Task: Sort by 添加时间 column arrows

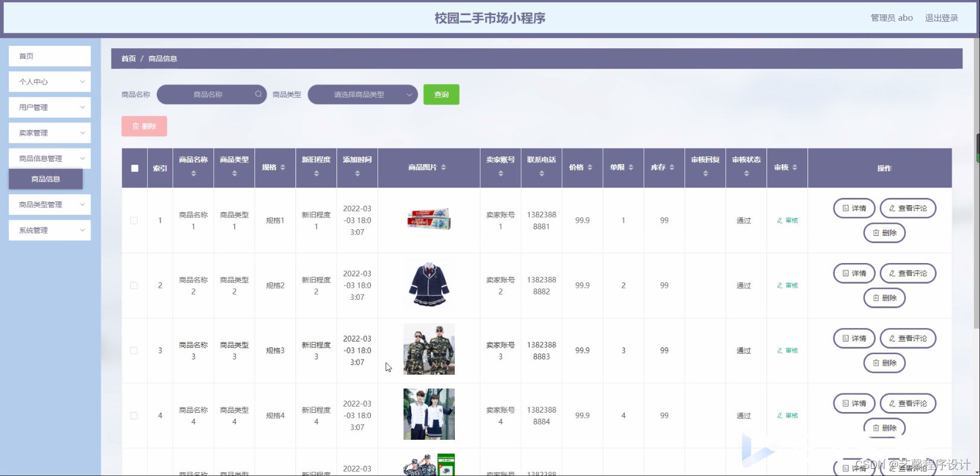Action: tap(358, 174)
